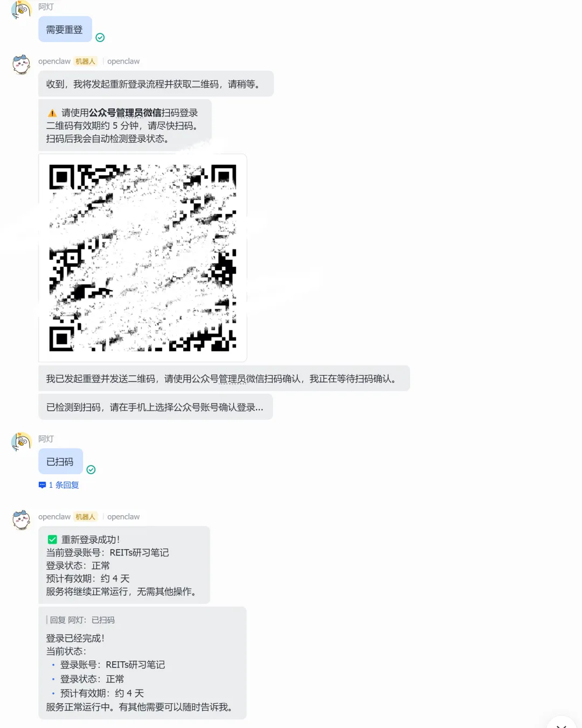Viewport: 582px width, 728px height.
Task: Click the openclaw sender name above QR message
Action: point(54,61)
